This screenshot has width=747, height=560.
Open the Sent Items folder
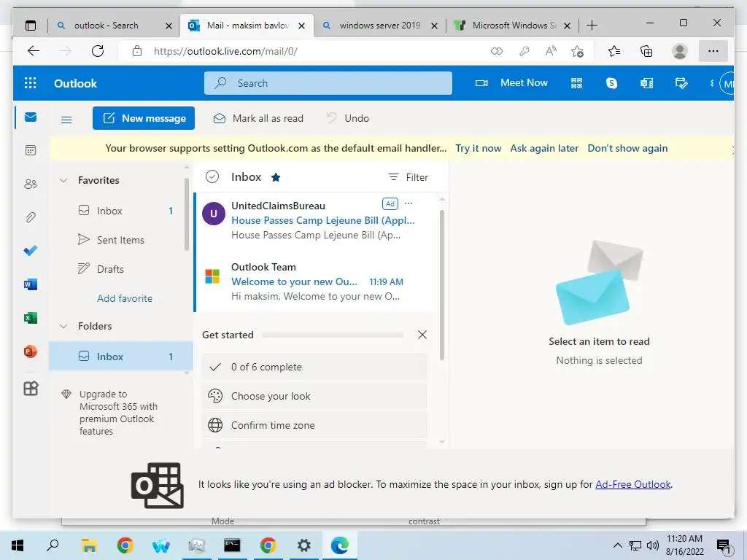tap(121, 240)
